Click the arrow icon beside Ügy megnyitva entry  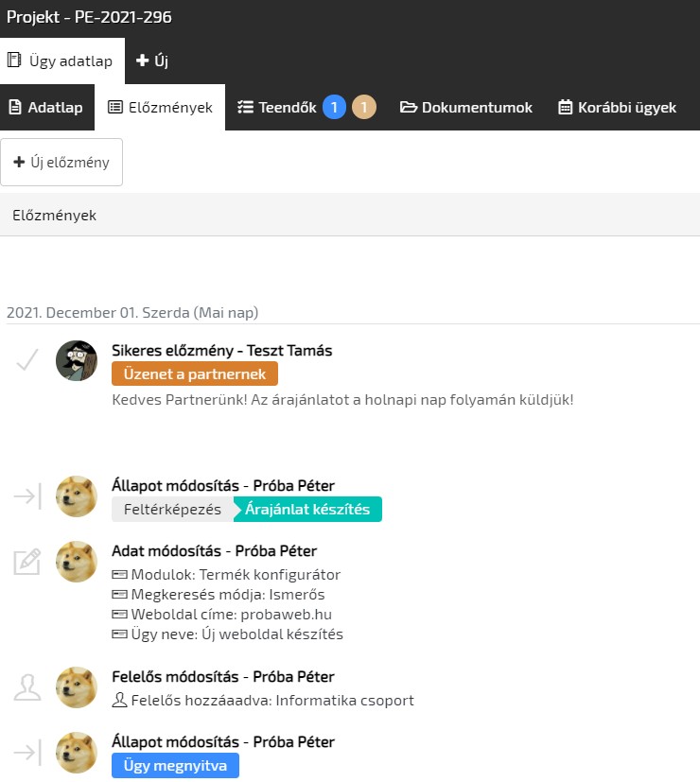click(x=27, y=753)
